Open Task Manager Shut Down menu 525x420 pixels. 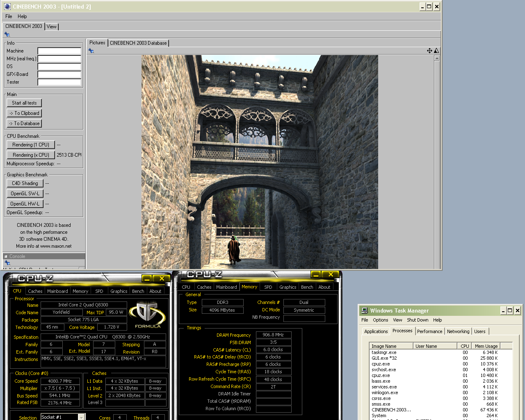418,320
